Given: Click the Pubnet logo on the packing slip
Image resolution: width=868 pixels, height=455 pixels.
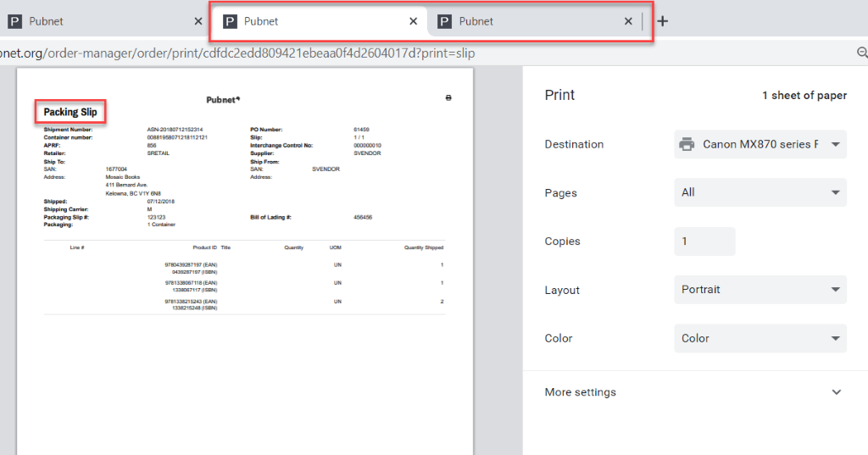Looking at the screenshot, I should [223, 100].
